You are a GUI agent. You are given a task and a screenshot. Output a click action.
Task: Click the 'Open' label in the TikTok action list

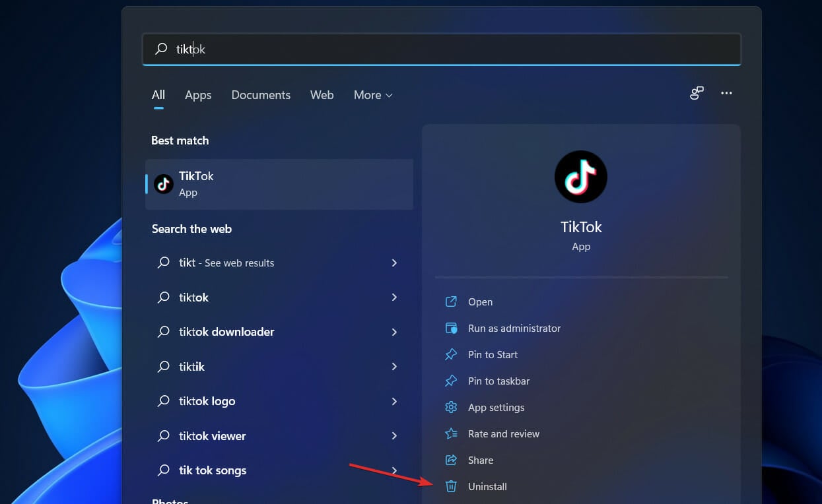click(x=480, y=301)
